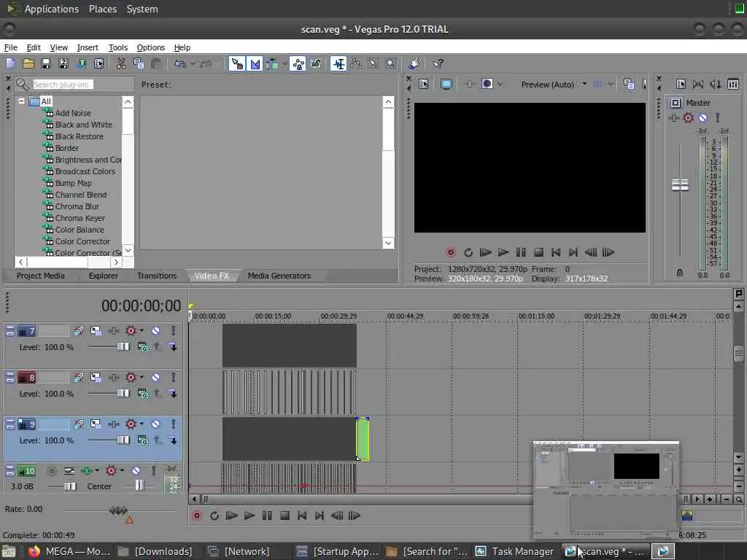Image resolution: width=747 pixels, height=560 pixels.
Task: Switch to the Media Generators tab
Action: coord(279,276)
